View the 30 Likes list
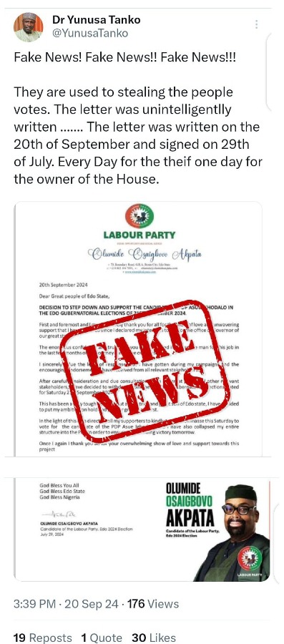This screenshot has width=284, height=644. pyautogui.click(x=154, y=638)
